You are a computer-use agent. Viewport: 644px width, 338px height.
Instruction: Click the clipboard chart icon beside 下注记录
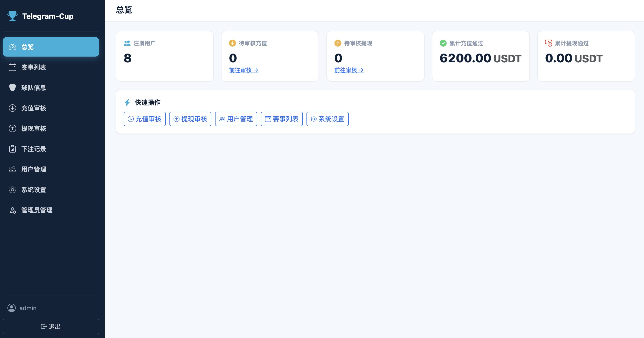click(x=13, y=149)
